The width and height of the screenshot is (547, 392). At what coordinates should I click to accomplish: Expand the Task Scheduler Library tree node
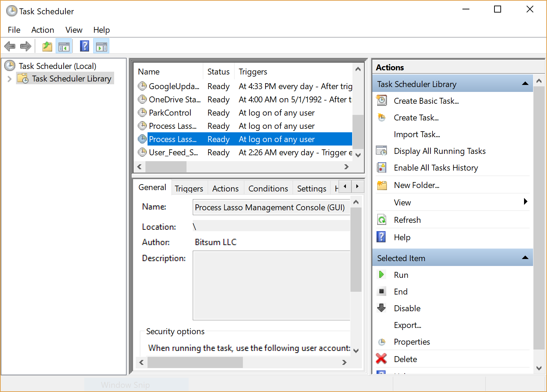(x=9, y=79)
